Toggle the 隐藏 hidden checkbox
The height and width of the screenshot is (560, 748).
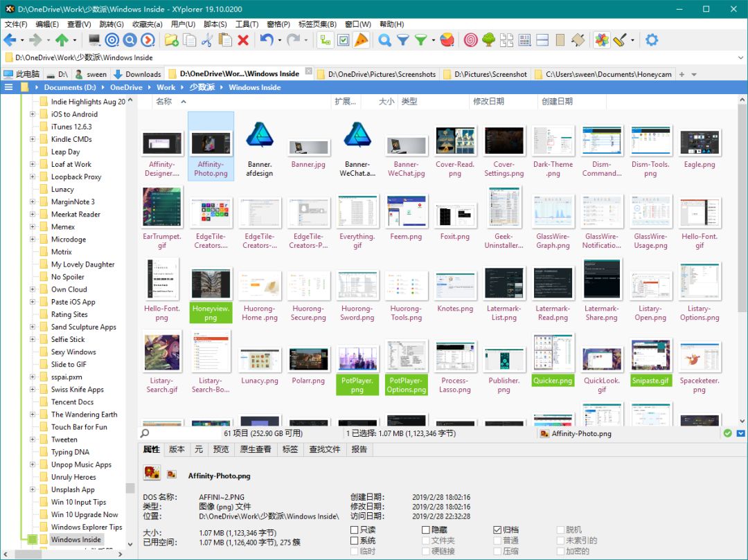point(425,530)
